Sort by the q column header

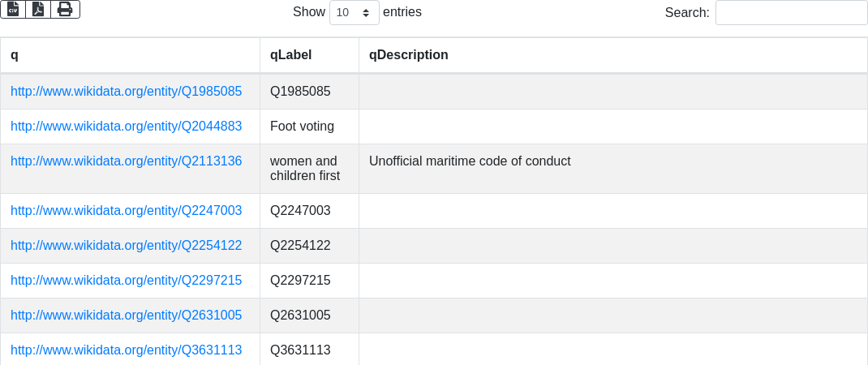click(130, 55)
